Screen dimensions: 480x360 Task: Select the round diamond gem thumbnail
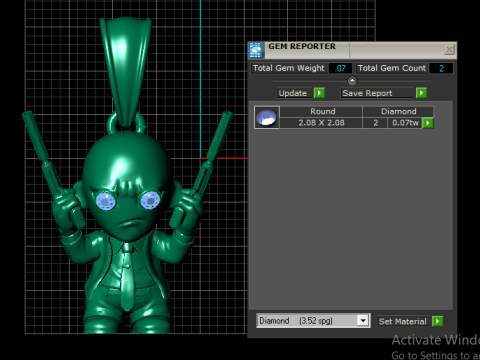click(267, 117)
